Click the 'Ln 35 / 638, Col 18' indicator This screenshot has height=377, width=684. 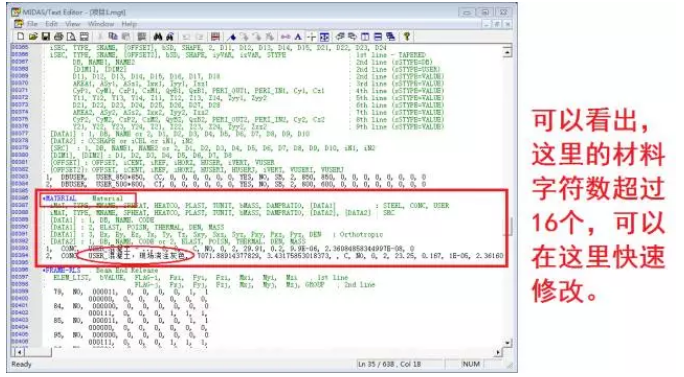click(389, 364)
